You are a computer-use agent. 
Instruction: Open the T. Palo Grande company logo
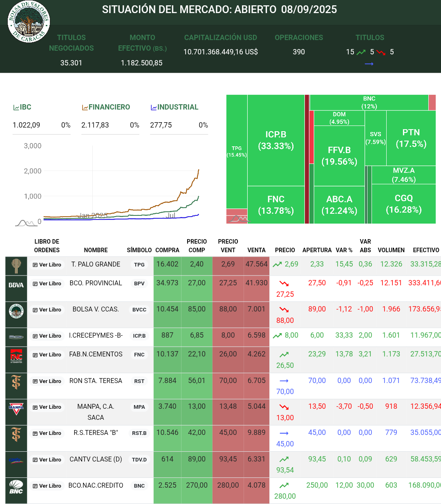tap(16, 266)
